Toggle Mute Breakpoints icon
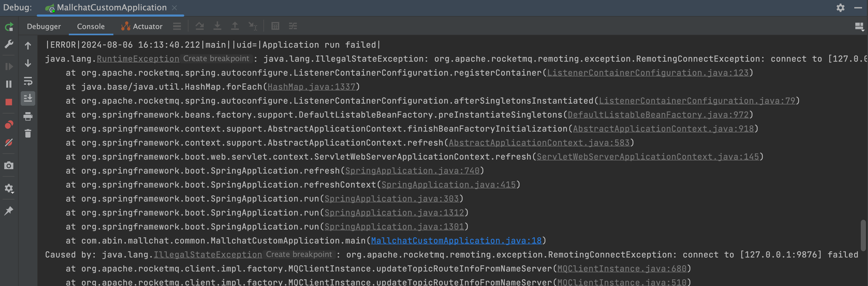Screen dimensions: 868x286 pos(9,142)
